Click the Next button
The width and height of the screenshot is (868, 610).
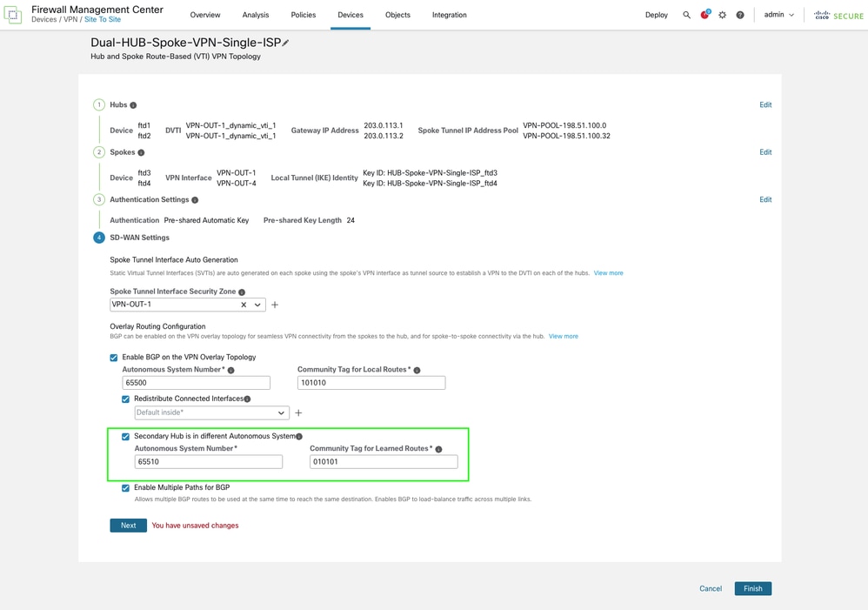pos(129,526)
